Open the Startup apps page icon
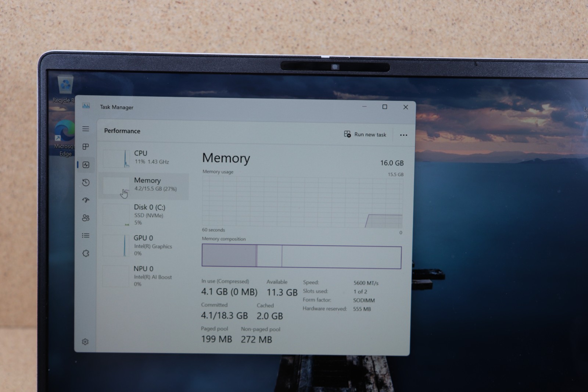This screenshot has width=588, height=392. coord(86,200)
